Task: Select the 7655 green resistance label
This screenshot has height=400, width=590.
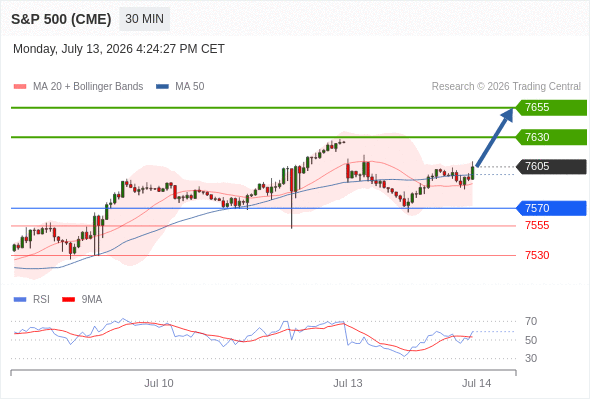Action: pyautogui.click(x=551, y=108)
